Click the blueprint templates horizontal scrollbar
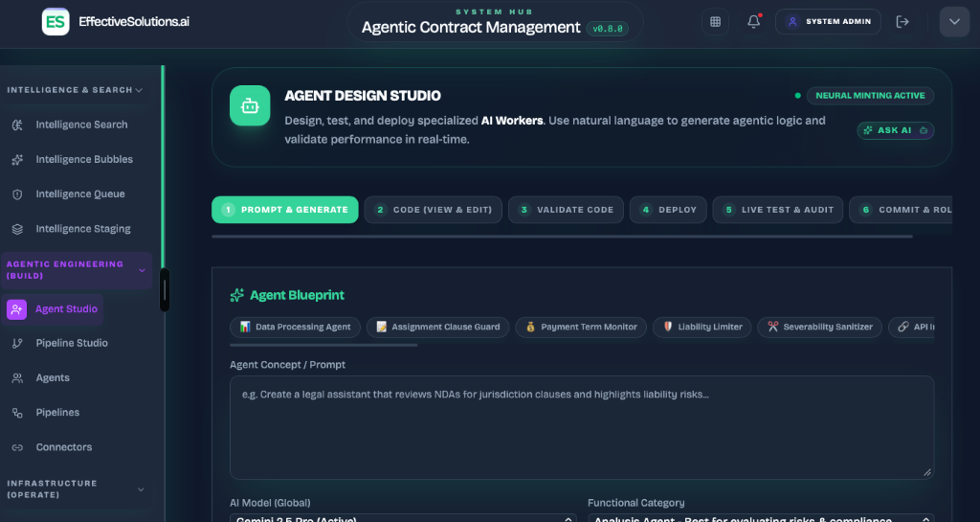The image size is (980, 522). click(x=323, y=345)
